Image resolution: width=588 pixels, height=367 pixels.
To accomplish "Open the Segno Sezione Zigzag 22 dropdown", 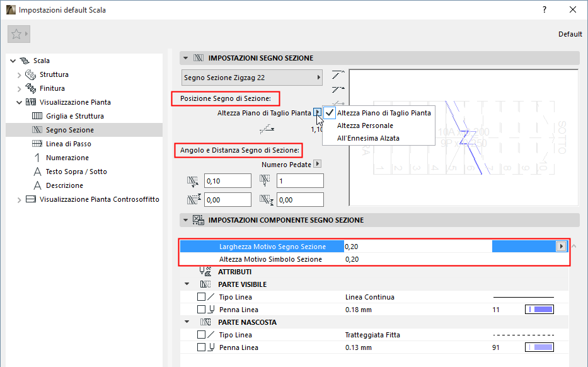I will tap(252, 78).
